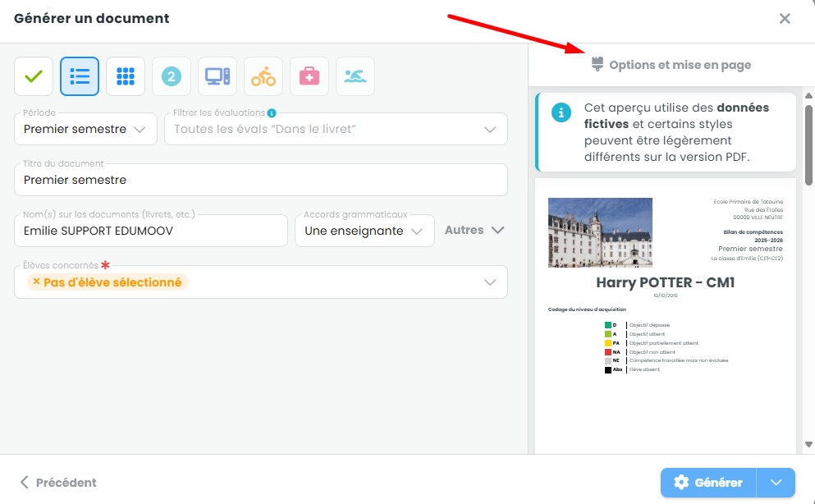Click the Titre du document field
The width and height of the screenshot is (815, 504).
pyautogui.click(x=260, y=180)
